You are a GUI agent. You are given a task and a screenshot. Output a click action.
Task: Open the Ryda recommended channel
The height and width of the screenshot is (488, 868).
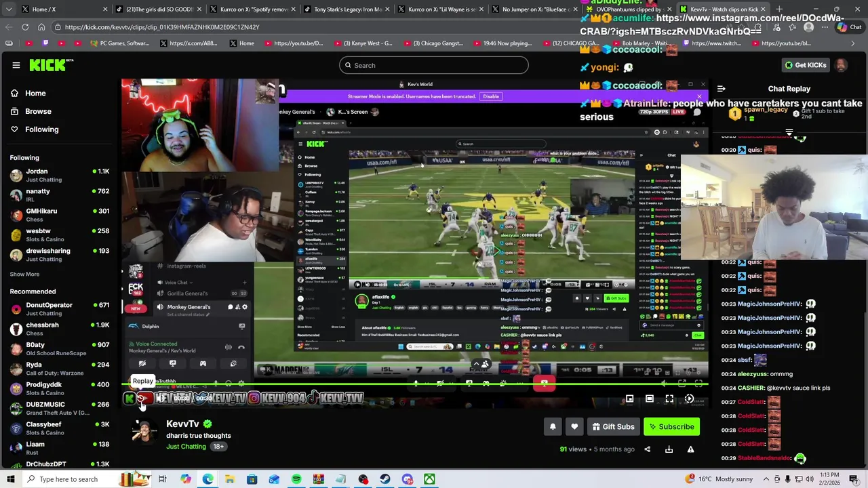click(x=60, y=368)
